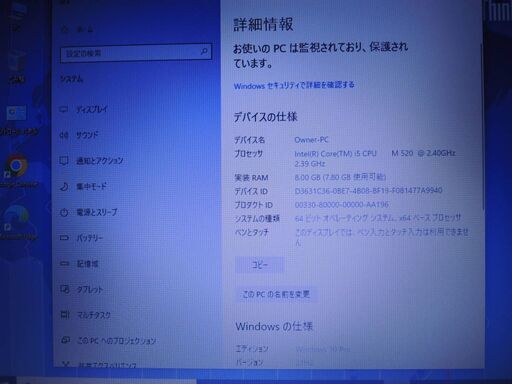
Task: Click the コピー button
Action: 259,265
